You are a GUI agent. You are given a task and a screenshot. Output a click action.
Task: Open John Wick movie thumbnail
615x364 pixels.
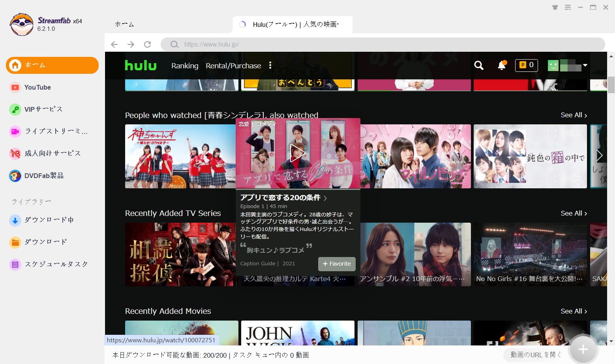tap(298, 333)
